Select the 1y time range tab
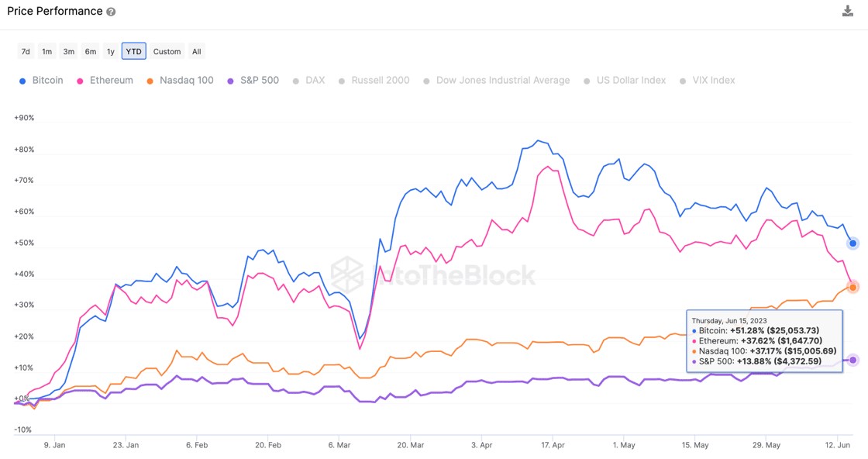 point(111,51)
